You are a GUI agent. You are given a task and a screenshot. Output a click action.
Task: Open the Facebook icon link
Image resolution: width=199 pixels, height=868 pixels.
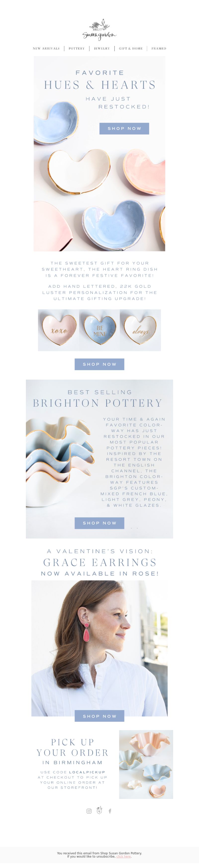click(x=110, y=811)
